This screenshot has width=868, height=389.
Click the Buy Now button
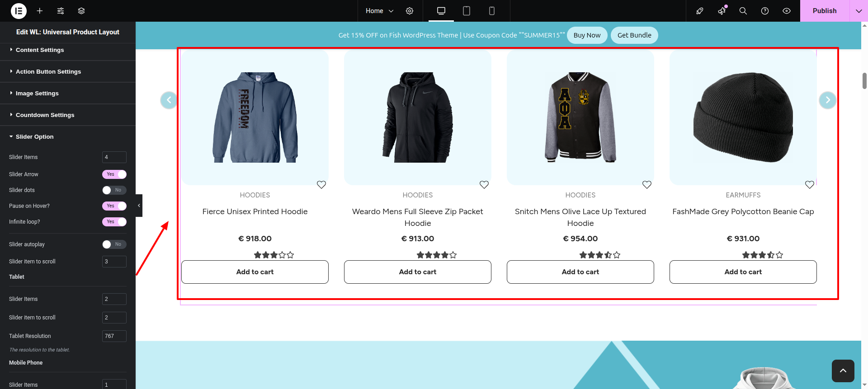point(587,35)
